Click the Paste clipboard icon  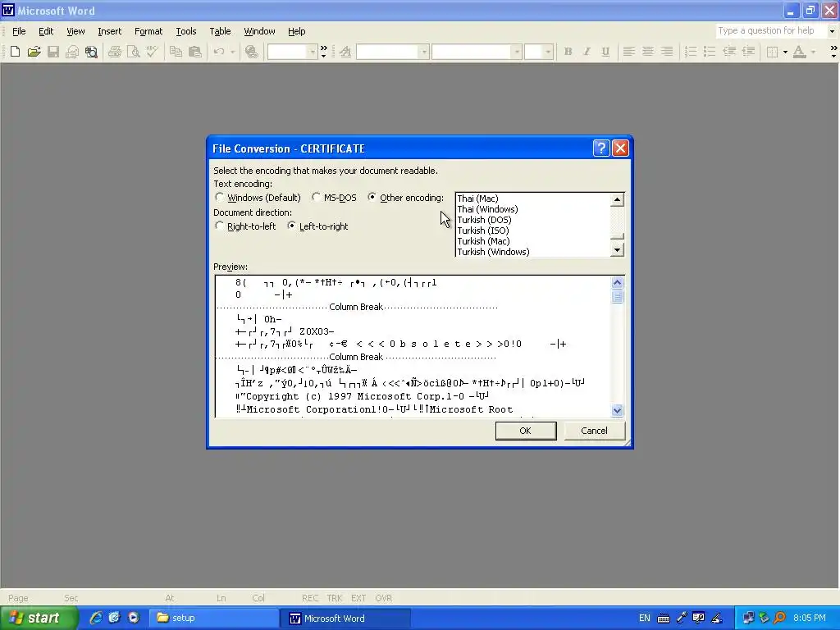tap(195, 52)
